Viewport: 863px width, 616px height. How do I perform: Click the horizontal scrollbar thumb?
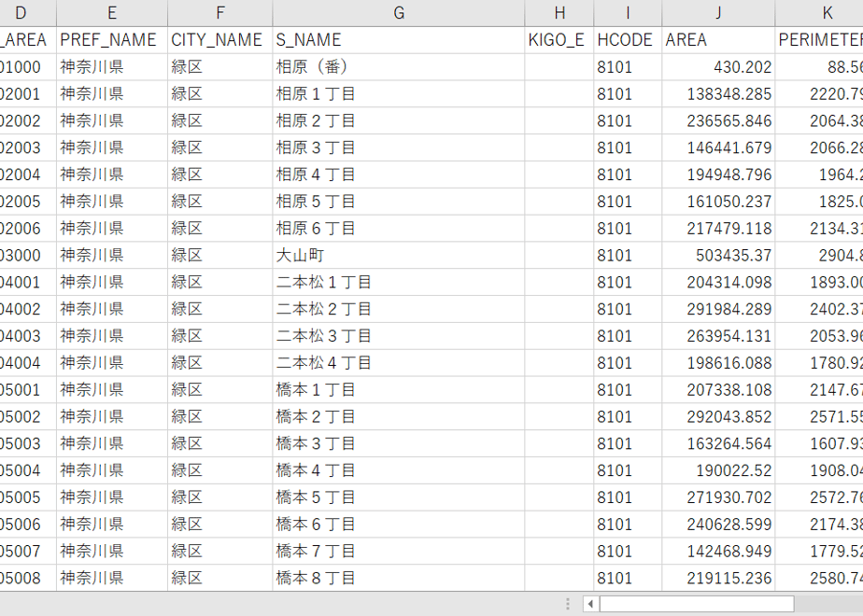697,604
